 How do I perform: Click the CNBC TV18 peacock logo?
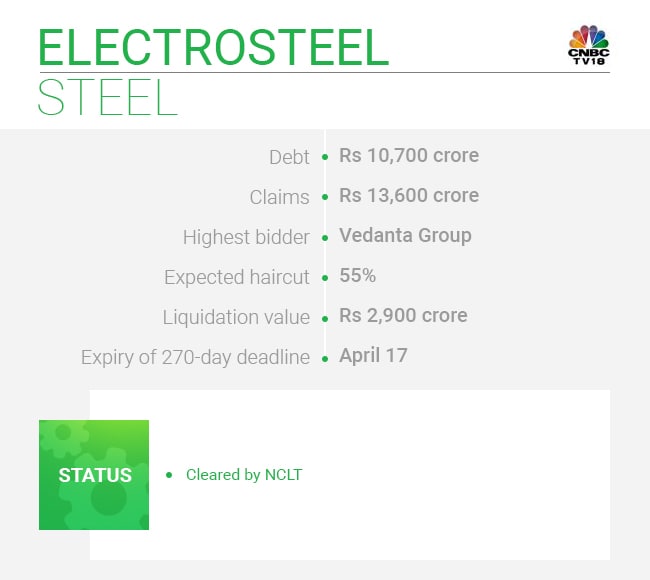(x=588, y=45)
